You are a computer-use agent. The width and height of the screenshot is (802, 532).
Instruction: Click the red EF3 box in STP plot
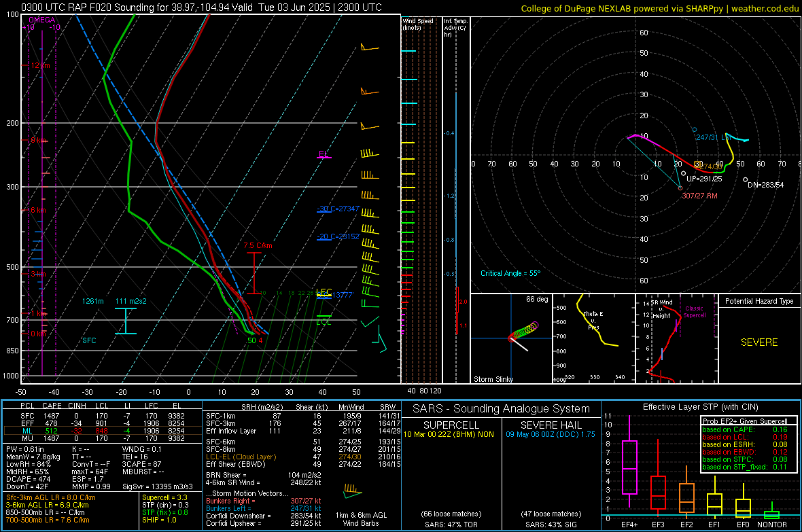[658, 492]
